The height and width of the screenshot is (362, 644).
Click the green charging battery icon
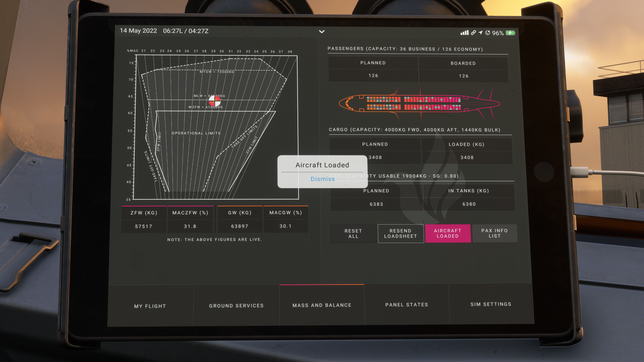click(x=510, y=33)
